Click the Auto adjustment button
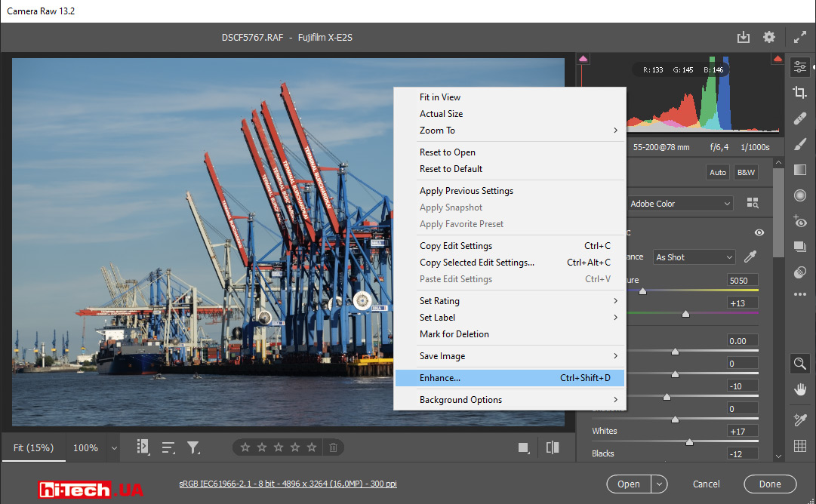Image resolution: width=816 pixels, height=504 pixels. [x=717, y=172]
